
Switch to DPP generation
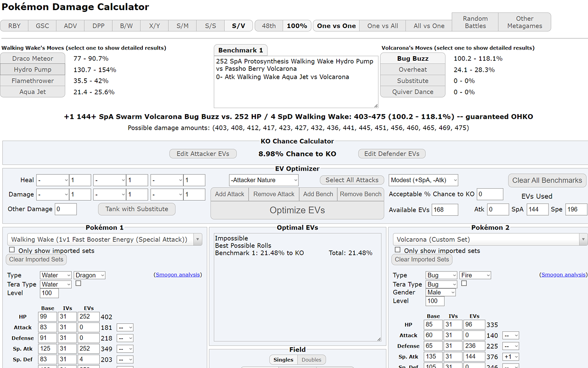98,26
